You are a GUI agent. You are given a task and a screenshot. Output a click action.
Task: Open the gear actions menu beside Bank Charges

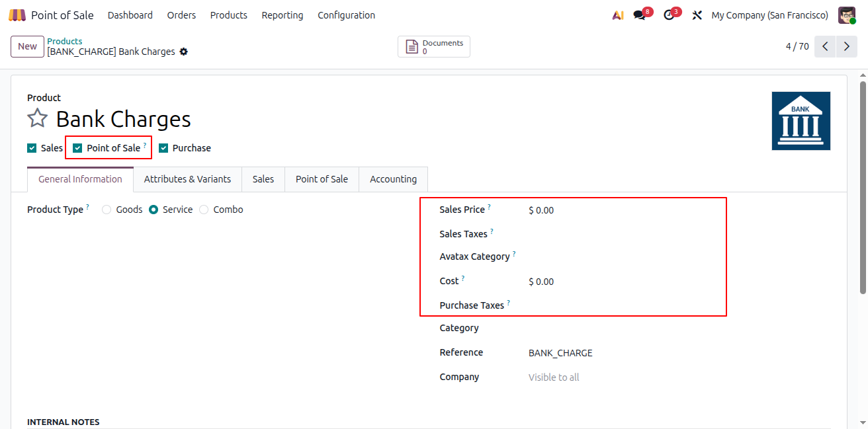(x=184, y=52)
